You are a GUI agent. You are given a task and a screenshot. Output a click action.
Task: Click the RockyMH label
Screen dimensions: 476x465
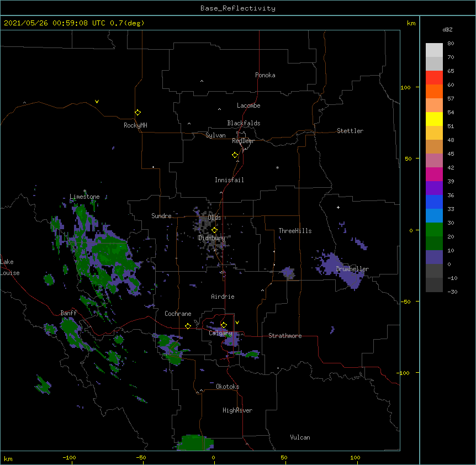[135, 125]
